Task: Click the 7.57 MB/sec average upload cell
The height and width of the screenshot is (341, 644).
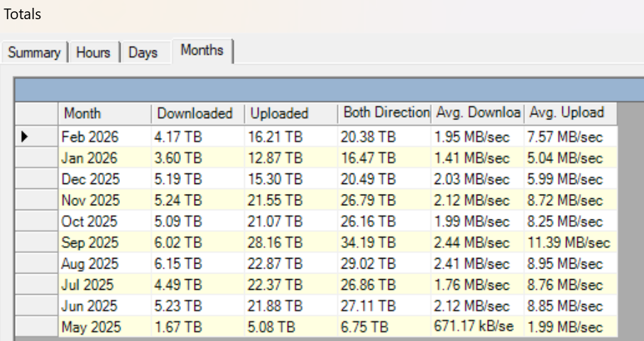Action: click(570, 137)
